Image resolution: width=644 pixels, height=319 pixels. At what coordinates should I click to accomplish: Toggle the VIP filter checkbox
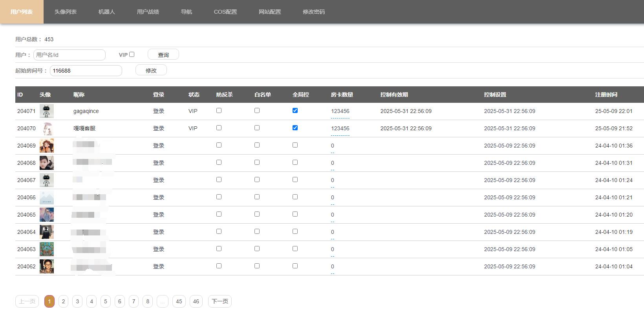(x=132, y=55)
